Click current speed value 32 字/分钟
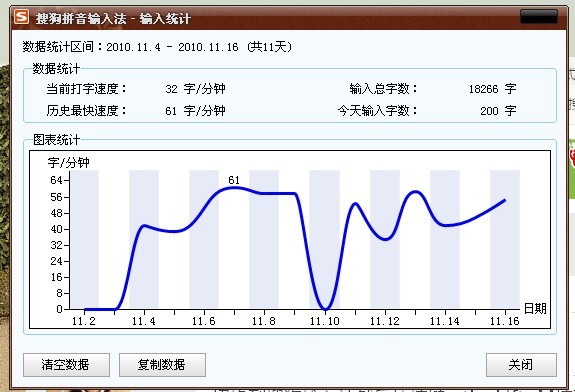The height and width of the screenshot is (392, 575). (x=195, y=89)
